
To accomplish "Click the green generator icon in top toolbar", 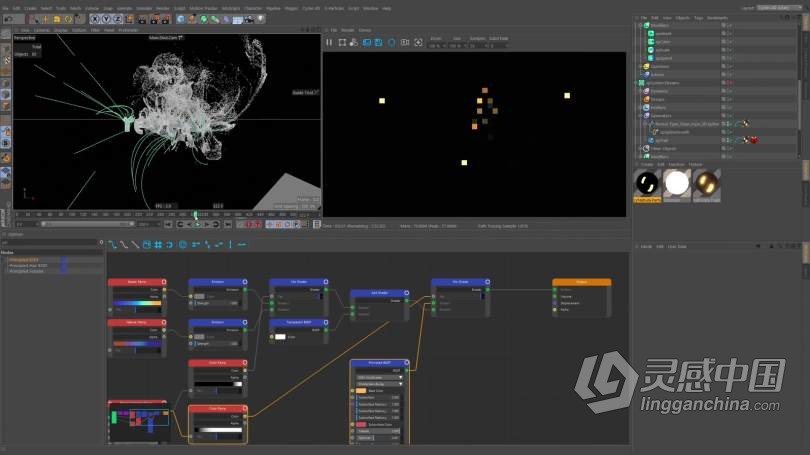I will [204, 19].
